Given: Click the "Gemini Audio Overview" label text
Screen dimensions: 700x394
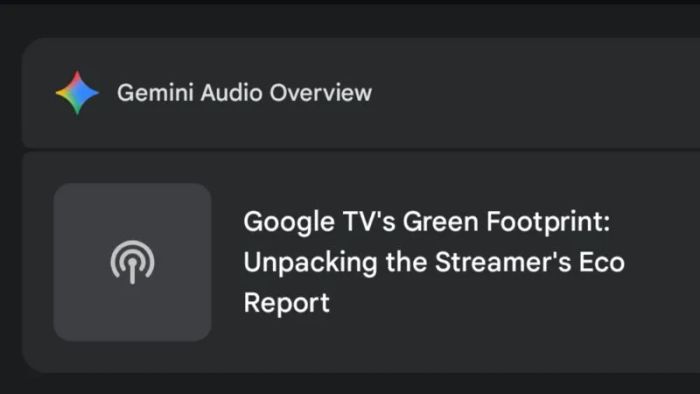Looking at the screenshot, I should (244, 93).
